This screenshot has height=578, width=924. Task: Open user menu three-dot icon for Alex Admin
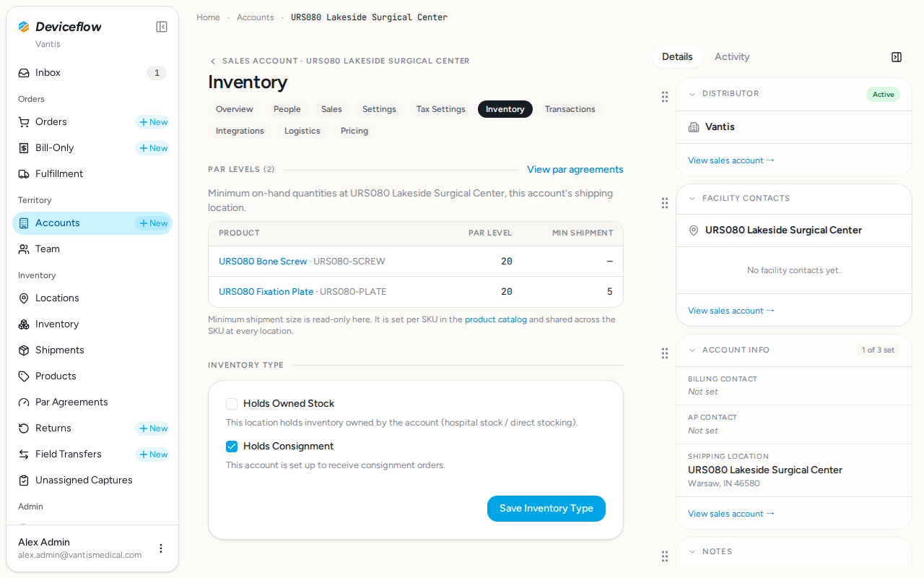[161, 548]
